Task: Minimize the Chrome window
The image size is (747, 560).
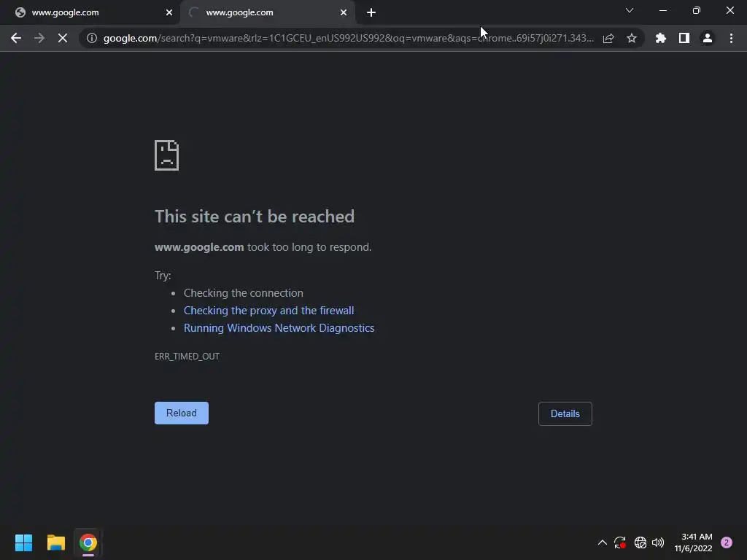Action: pos(662,10)
